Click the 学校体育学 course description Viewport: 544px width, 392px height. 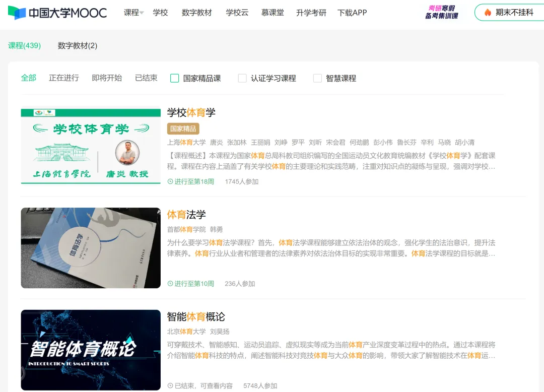[331, 161]
